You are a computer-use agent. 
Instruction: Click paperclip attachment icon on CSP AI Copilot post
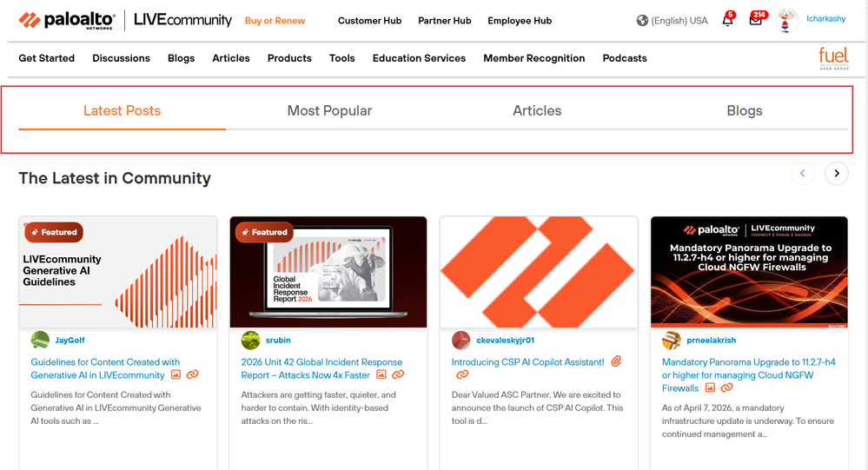[616, 361]
